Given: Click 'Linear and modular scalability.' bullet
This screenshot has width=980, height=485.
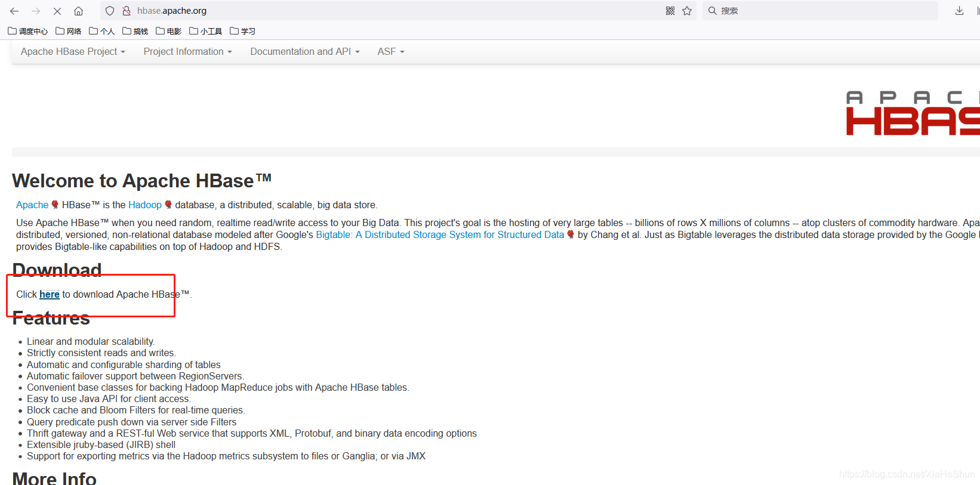Looking at the screenshot, I should pos(91,341).
